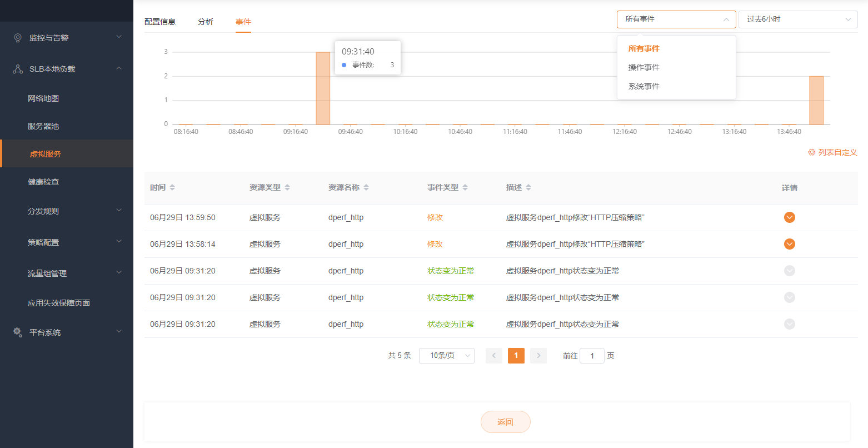The height and width of the screenshot is (448, 868).
Task: Sort the table by 资源名称 column
Action: (366, 188)
